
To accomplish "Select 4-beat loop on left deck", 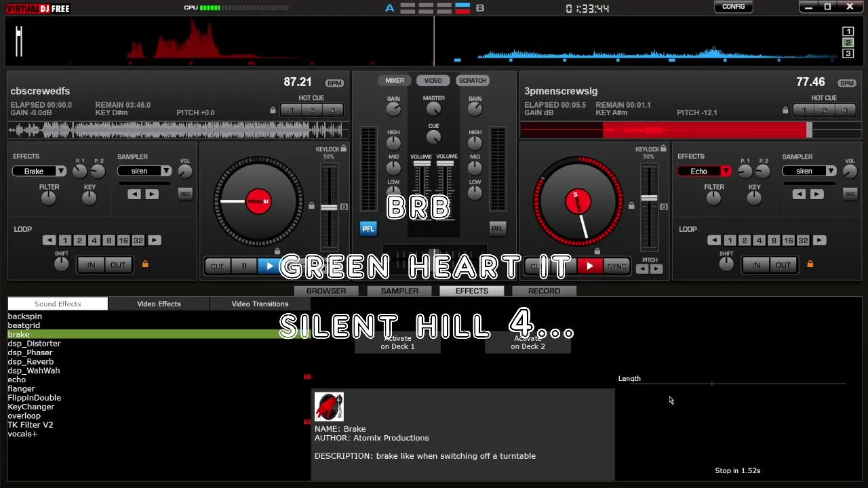I will click(94, 241).
